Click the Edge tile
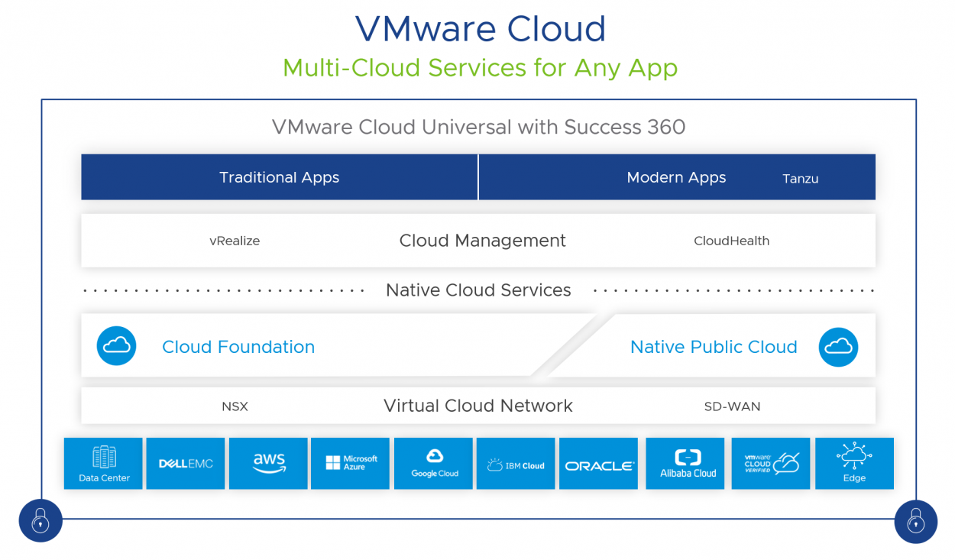The image size is (955, 560). pos(854,464)
